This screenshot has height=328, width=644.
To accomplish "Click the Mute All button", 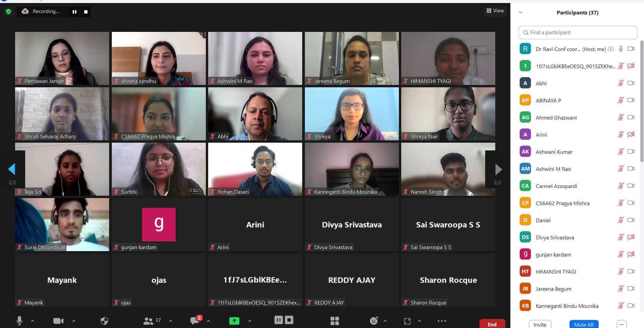I will [x=584, y=324].
